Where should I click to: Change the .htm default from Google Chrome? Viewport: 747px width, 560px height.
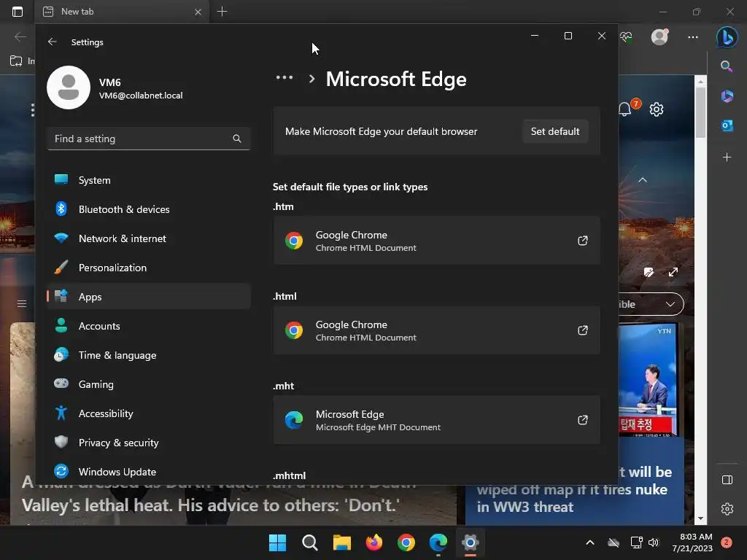(436, 241)
